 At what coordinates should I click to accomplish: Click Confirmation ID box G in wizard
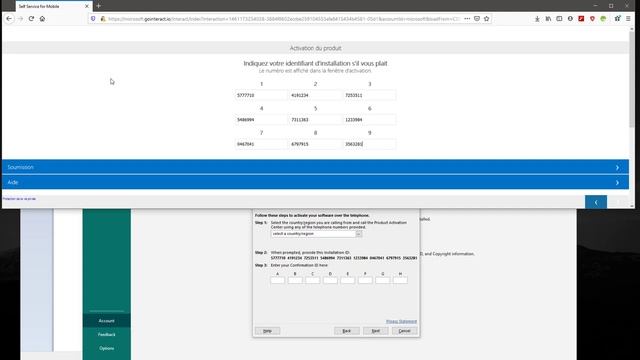pyautogui.click(x=383, y=280)
